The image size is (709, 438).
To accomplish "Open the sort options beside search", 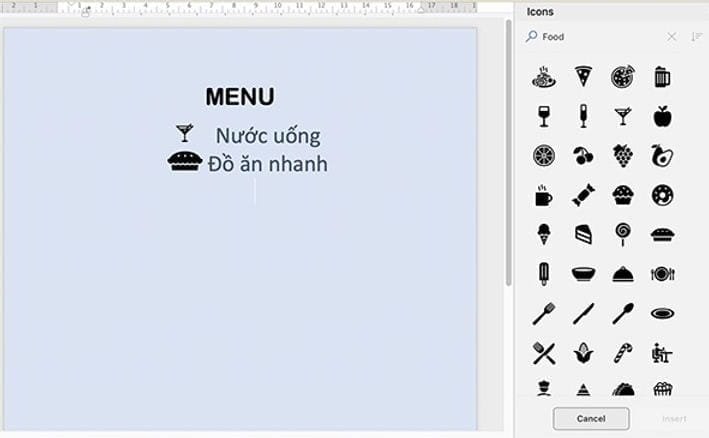I will point(697,37).
